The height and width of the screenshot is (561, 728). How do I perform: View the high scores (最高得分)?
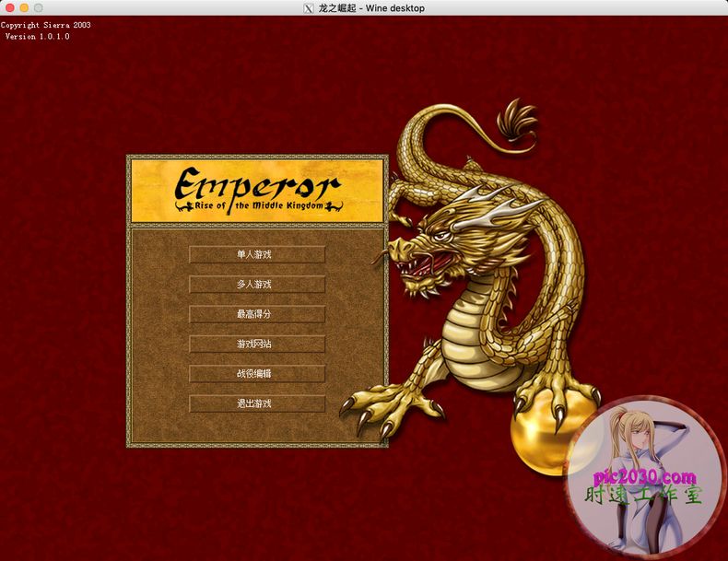(x=257, y=314)
